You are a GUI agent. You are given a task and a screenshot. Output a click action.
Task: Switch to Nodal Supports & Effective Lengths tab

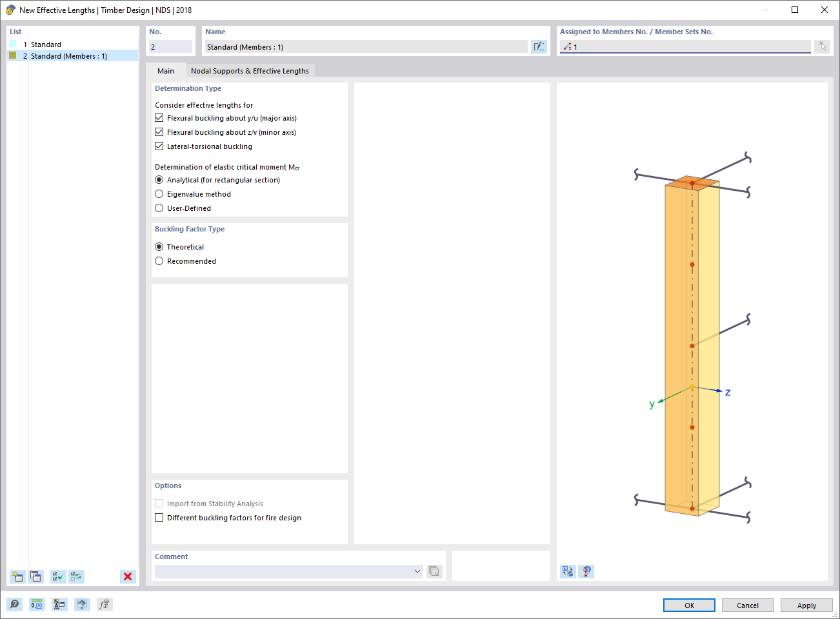[250, 71]
